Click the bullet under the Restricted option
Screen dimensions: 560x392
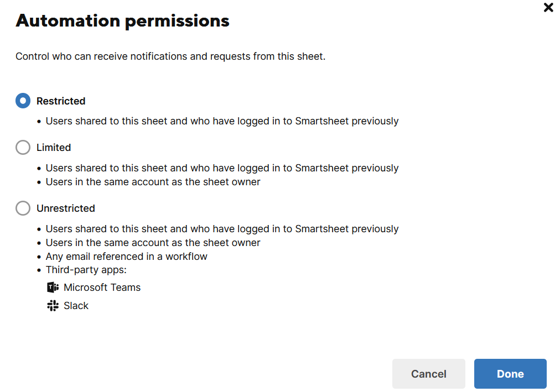click(222, 121)
